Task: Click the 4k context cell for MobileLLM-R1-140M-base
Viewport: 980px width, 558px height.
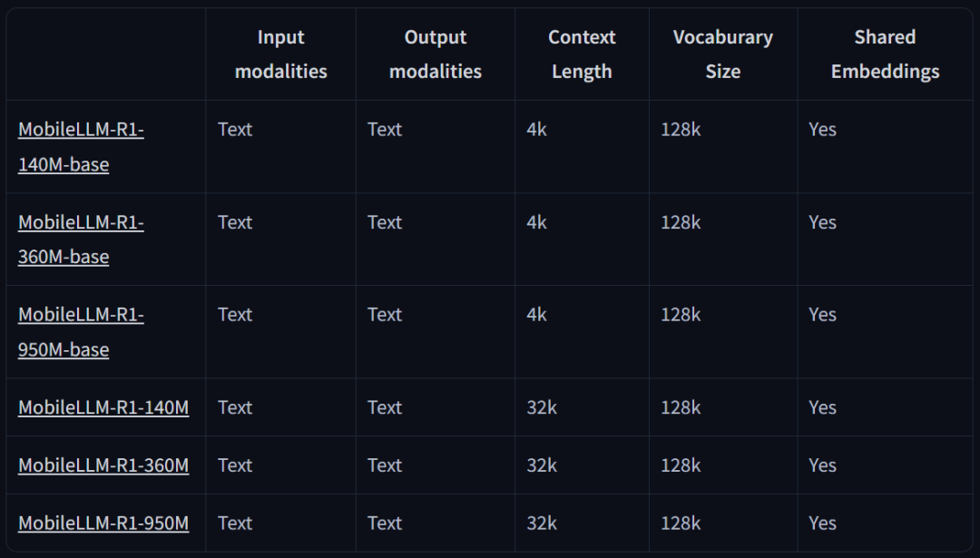Action: tap(537, 130)
